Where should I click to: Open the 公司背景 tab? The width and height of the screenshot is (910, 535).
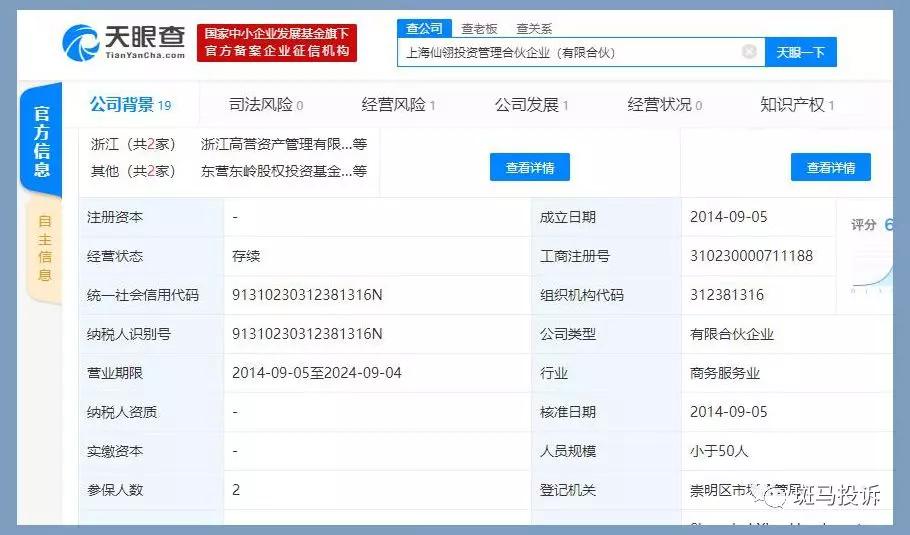pyautogui.click(x=130, y=105)
